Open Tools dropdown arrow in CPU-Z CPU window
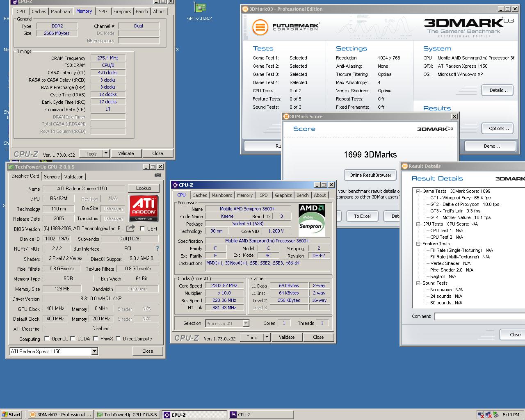 267,337
